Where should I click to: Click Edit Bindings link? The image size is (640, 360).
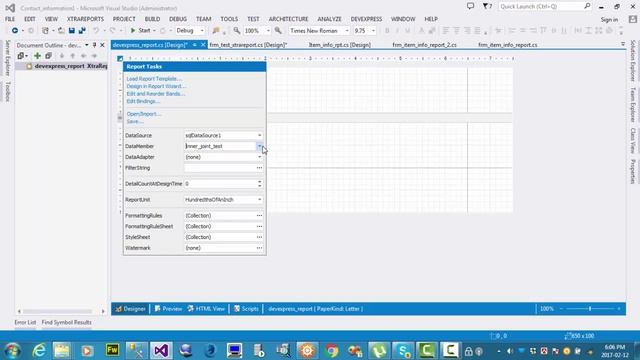[x=143, y=101]
